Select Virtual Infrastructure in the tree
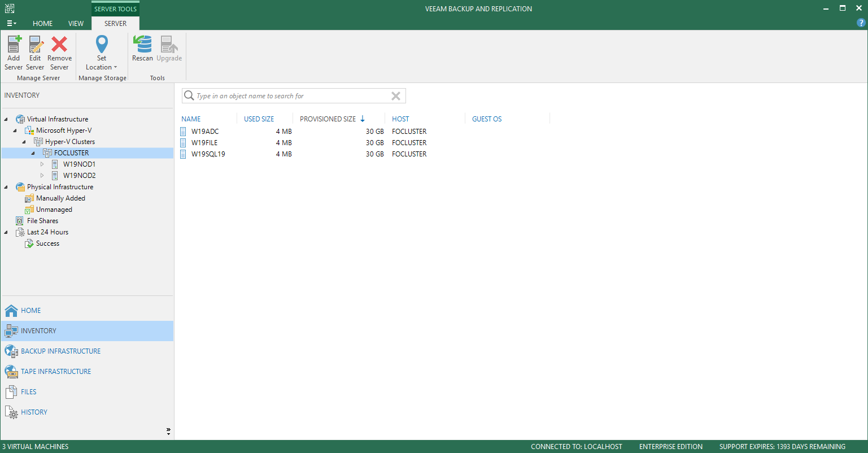Viewport: 868px width, 453px height. click(58, 119)
